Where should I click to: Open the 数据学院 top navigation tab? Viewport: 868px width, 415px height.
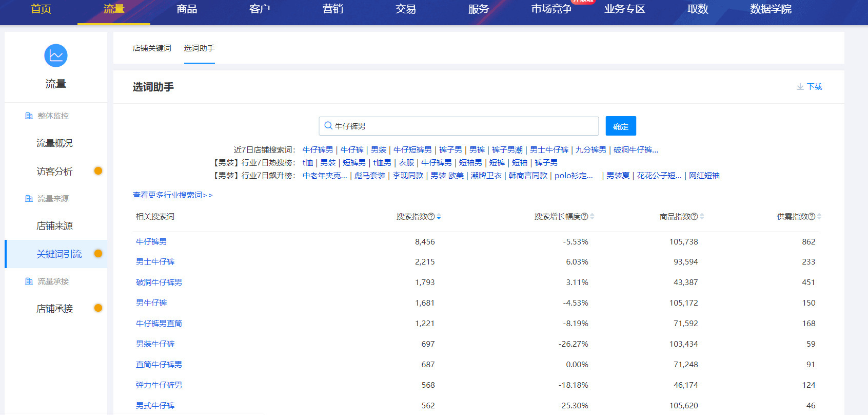771,9
